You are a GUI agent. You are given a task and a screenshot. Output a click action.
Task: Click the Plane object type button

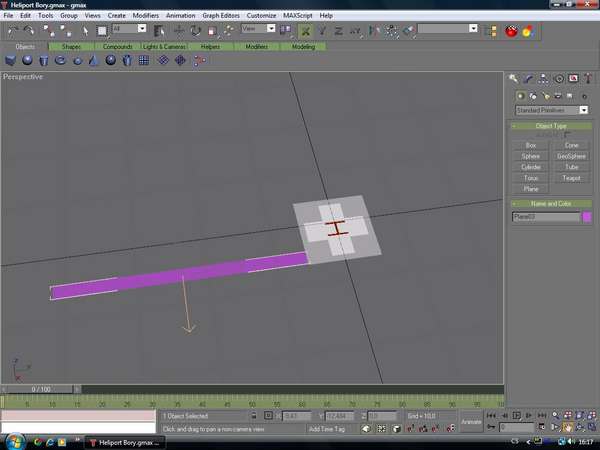(531, 189)
